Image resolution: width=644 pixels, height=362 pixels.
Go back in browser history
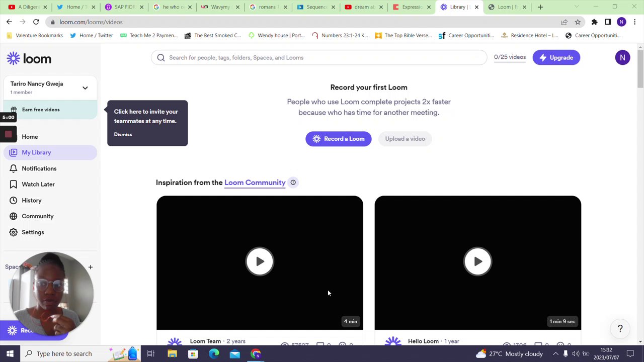pyautogui.click(x=9, y=22)
